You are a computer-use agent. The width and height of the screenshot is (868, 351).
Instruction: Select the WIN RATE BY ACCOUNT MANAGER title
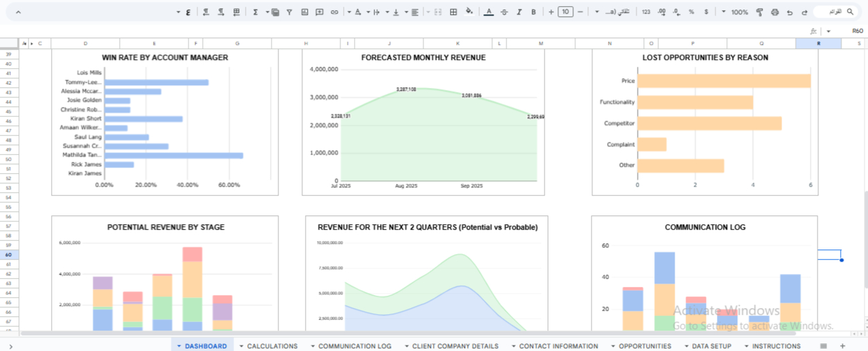165,58
